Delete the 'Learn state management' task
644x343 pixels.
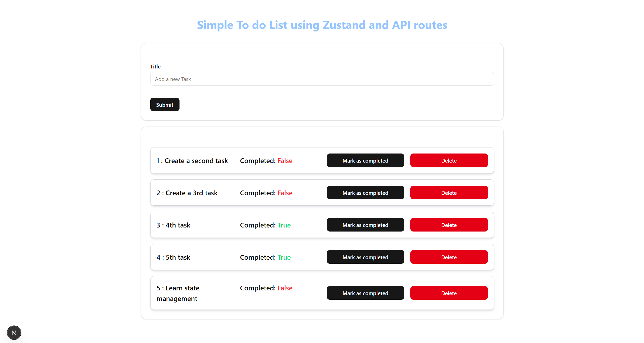click(x=449, y=293)
